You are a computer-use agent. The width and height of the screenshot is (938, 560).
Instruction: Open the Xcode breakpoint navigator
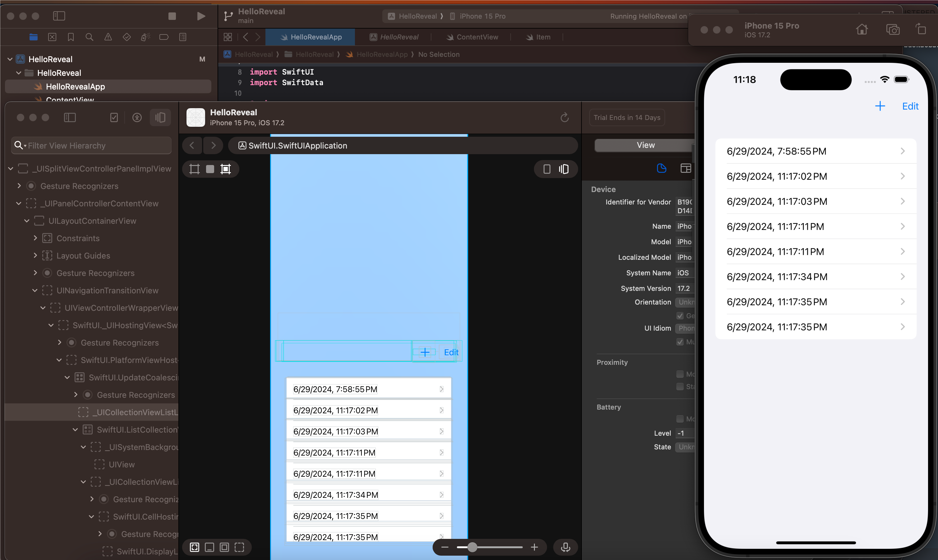pos(164,37)
